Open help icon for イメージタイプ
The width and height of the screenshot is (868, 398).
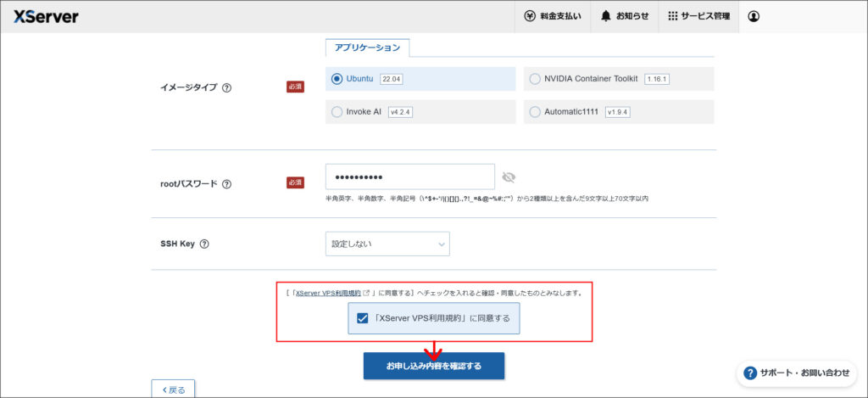226,87
